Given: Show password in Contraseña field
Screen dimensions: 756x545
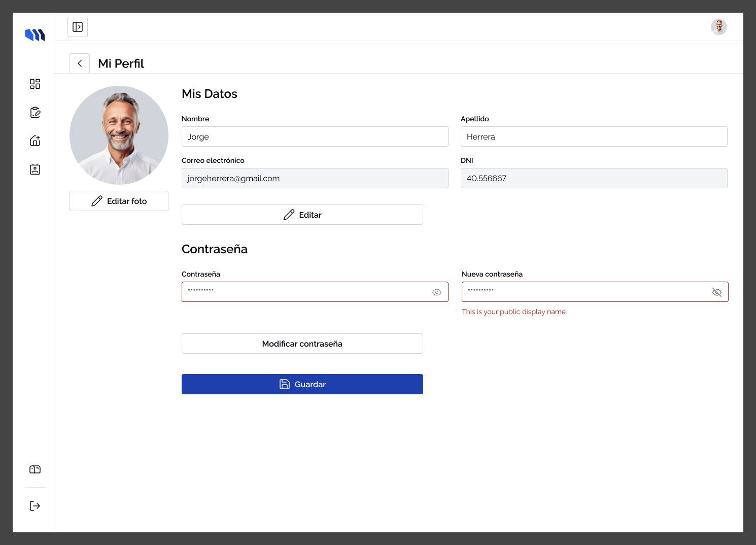Looking at the screenshot, I should click(x=437, y=292).
